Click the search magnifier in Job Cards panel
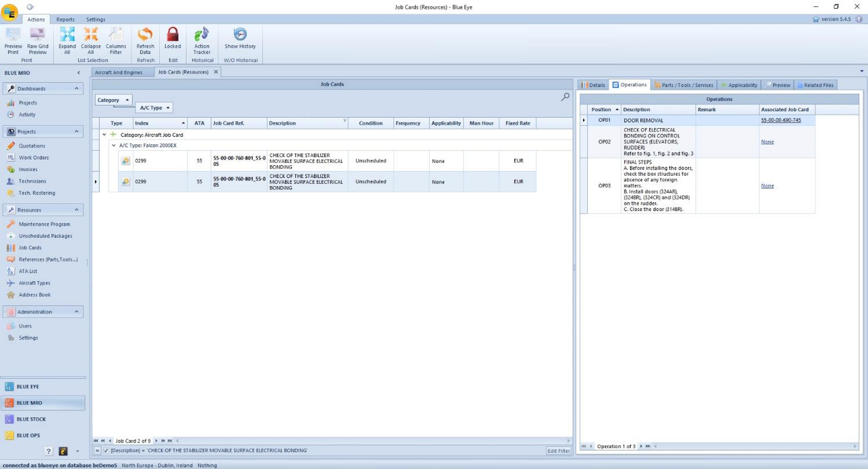The height and width of the screenshot is (469, 868). (565, 97)
